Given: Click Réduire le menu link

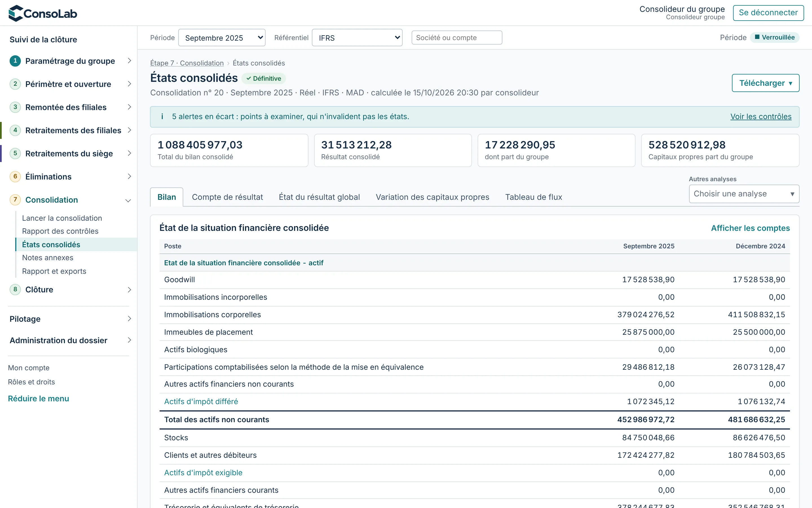Looking at the screenshot, I should (39, 398).
